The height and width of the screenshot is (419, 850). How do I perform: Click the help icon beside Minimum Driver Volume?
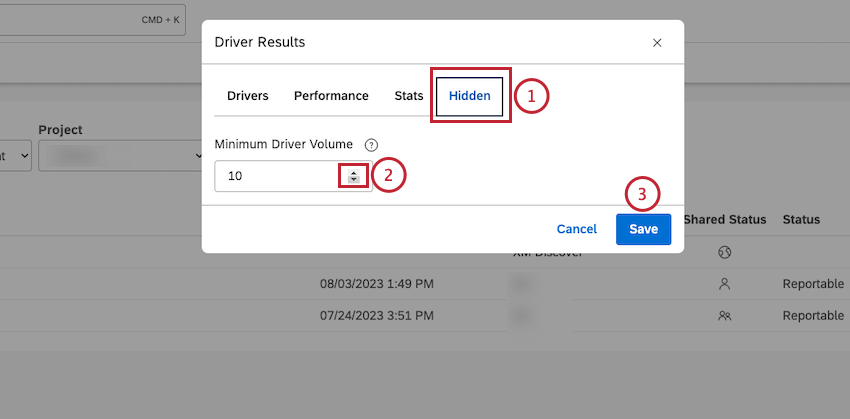click(371, 145)
